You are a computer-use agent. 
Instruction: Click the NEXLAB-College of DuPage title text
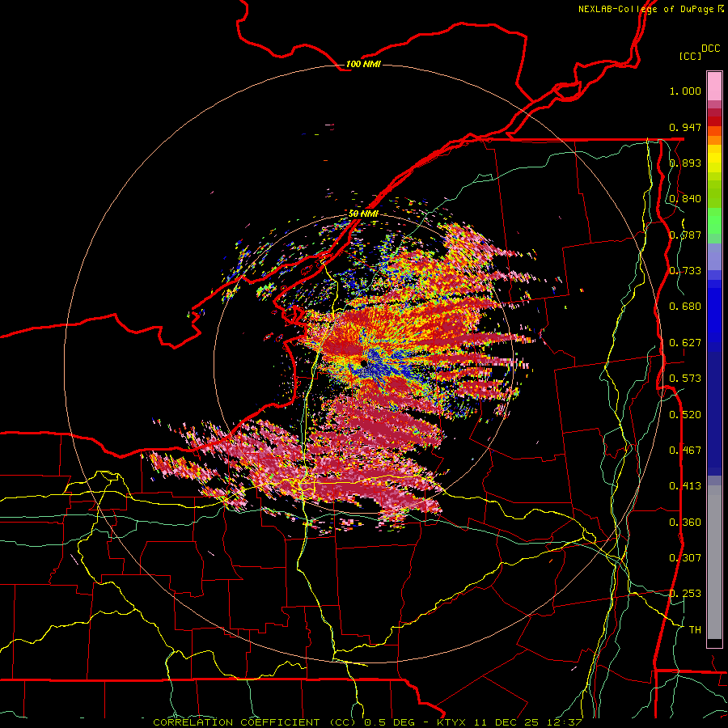point(650,9)
